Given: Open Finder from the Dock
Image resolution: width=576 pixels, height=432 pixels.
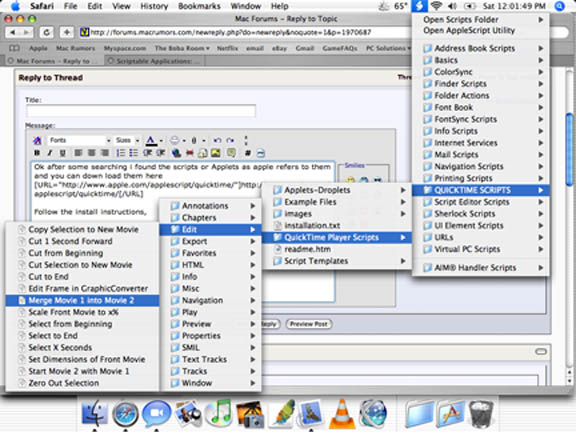Looking at the screenshot, I should tap(94, 413).
